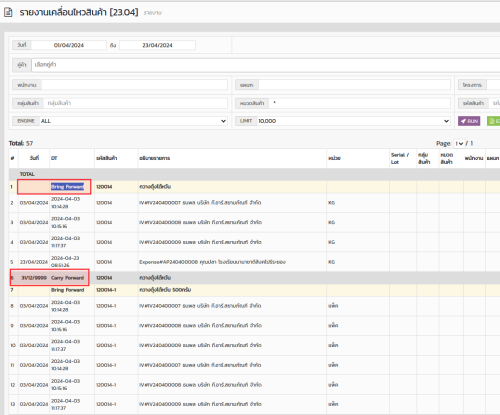Select highlighted Bring Forward text in row 1
The width and height of the screenshot is (500, 415).
[67, 187]
